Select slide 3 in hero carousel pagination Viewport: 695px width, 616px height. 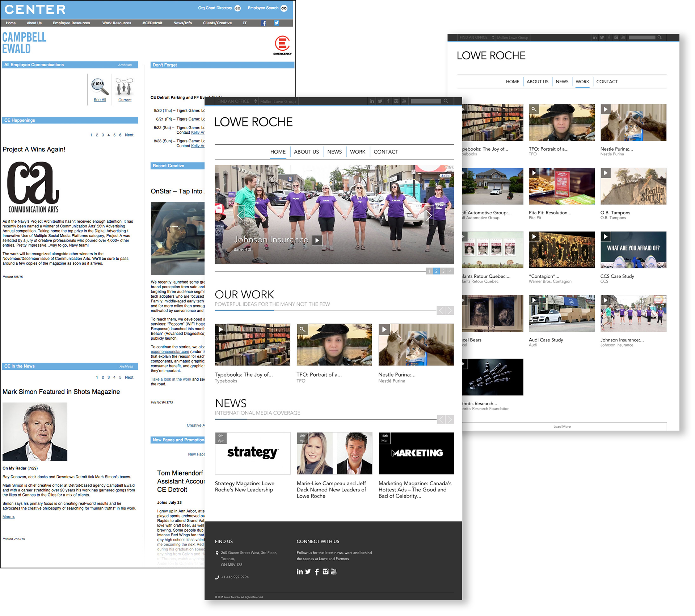[443, 271]
